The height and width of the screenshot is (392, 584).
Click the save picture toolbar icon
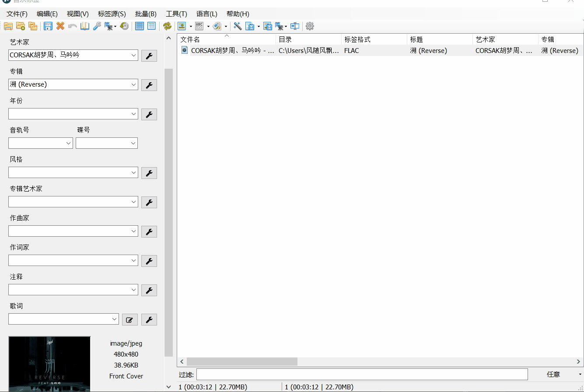[268, 26]
